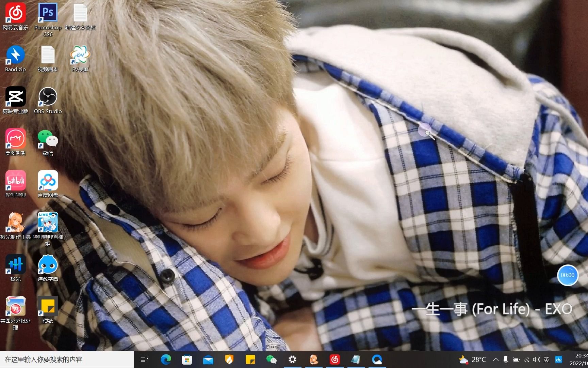The width and height of the screenshot is (588, 368).
Task: Click the taskbar search box
Action: 67,359
